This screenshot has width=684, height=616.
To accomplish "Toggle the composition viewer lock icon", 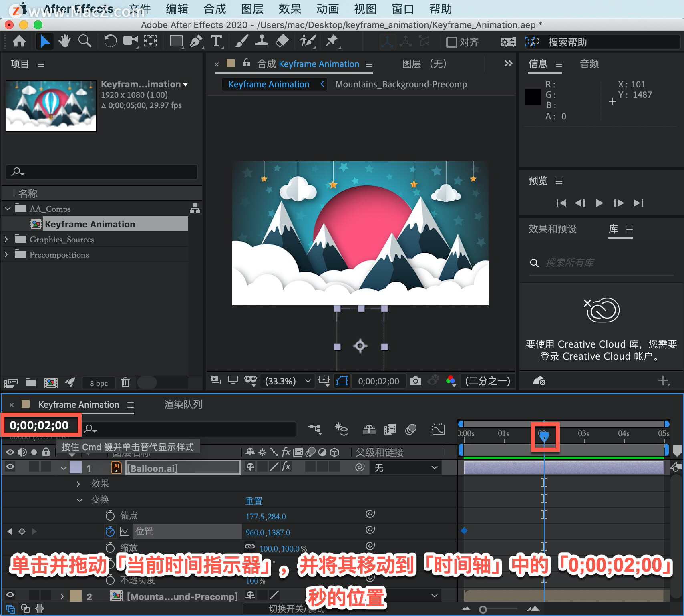I will click(x=247, y=63).
